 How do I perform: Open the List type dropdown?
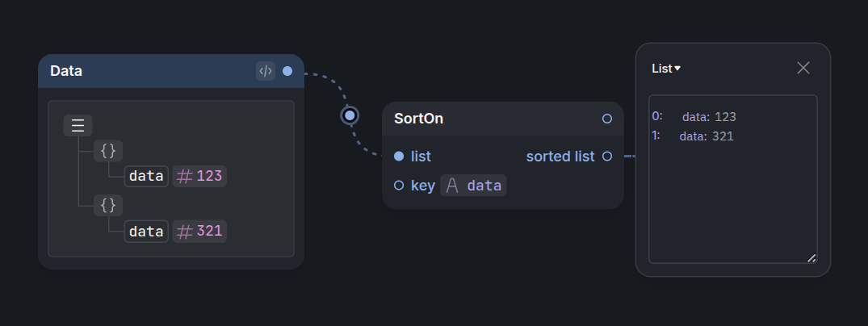pyautogui.click(x=666, y=69)
